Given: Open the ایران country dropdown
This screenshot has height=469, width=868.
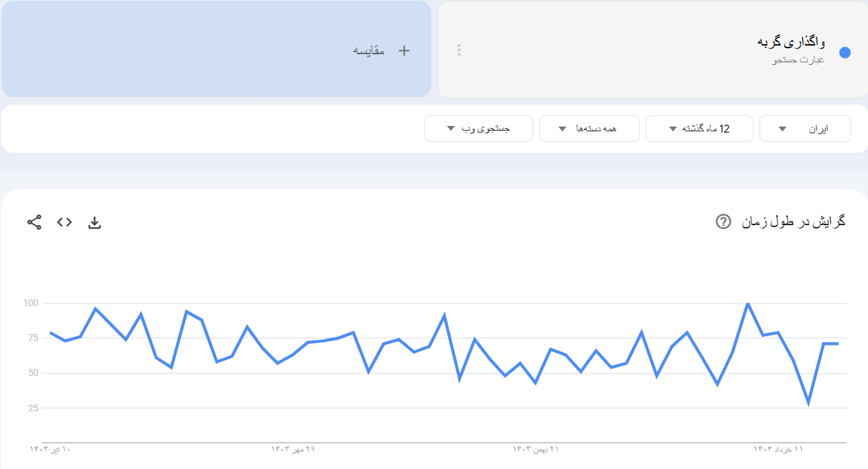Looking at the screenshot, I should [805, 129].
